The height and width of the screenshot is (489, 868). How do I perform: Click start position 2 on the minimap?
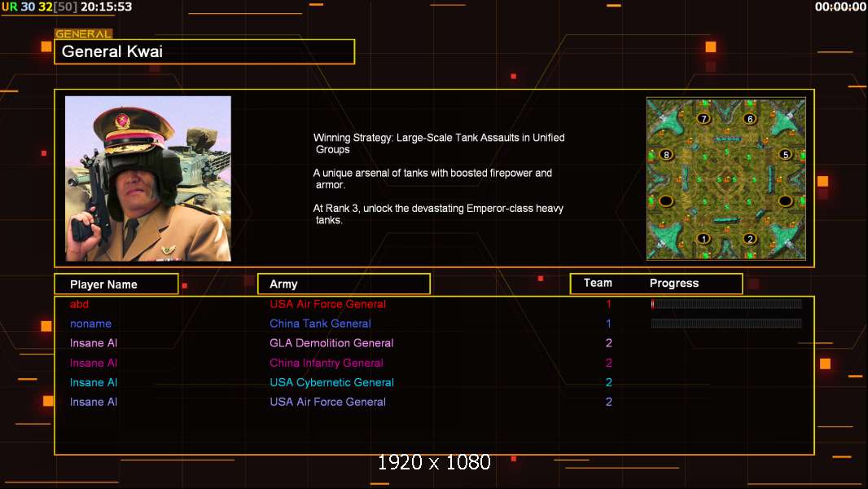coord(750,239)
